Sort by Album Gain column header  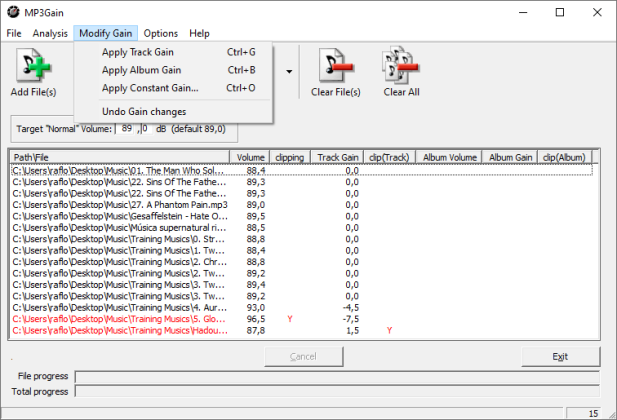coord(510,157)
